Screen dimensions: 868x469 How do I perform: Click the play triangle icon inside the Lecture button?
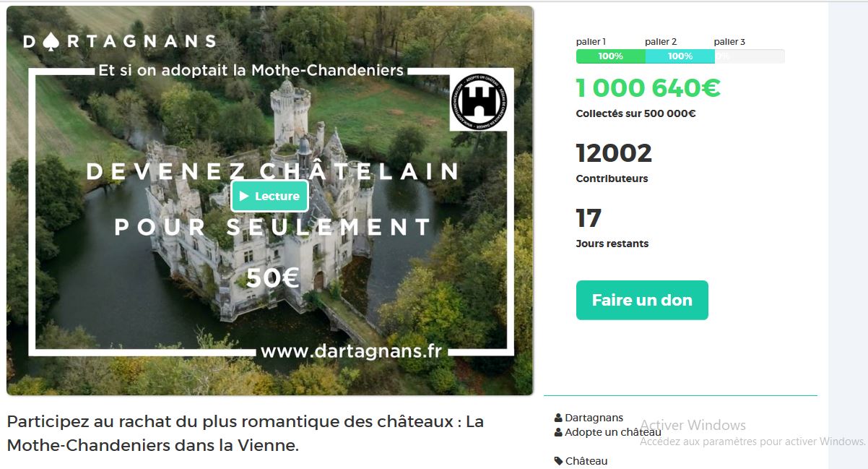[x=244, y=196]
